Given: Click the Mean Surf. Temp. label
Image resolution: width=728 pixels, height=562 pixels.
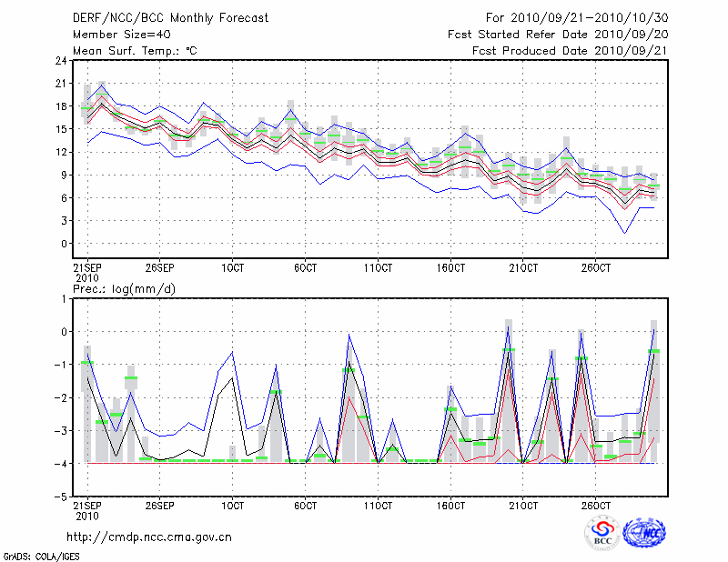Looking at the screenshot, I should pyautogui.click(x=135, y=50).
